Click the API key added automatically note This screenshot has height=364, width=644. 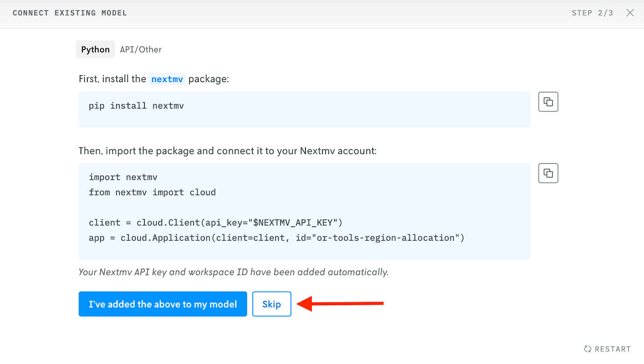pos(233,272)
